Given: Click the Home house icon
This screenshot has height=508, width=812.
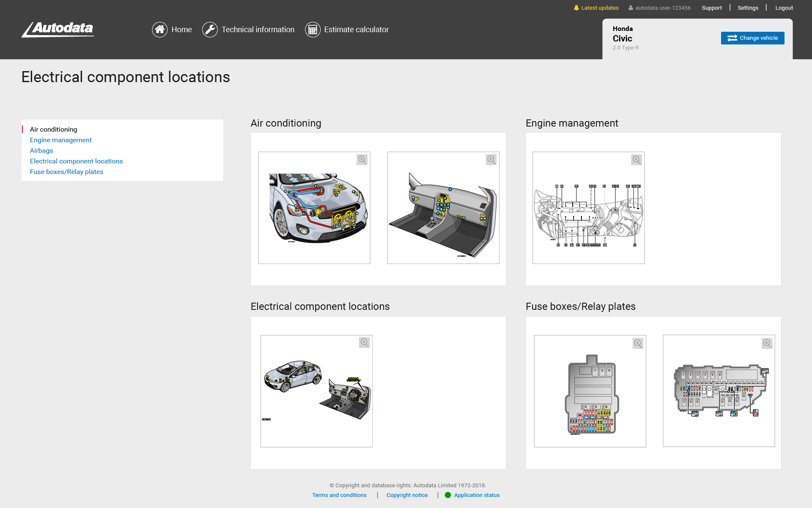Looking at the screenshot, I should (x=159, y=30).
